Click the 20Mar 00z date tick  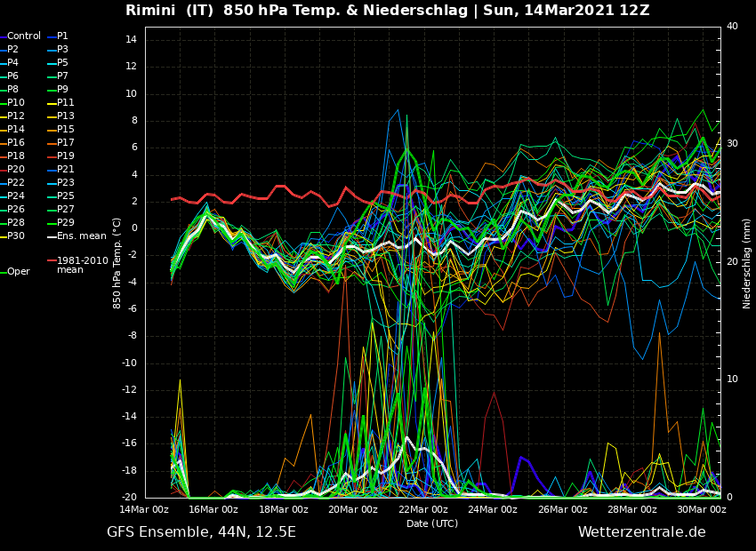tap(353, 509)
